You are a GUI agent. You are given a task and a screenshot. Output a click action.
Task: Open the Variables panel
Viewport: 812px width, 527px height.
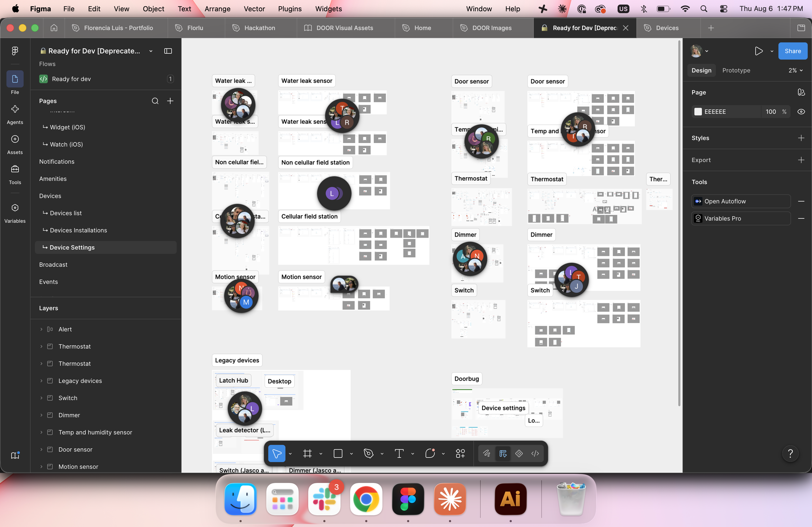(x=15, y=213)
